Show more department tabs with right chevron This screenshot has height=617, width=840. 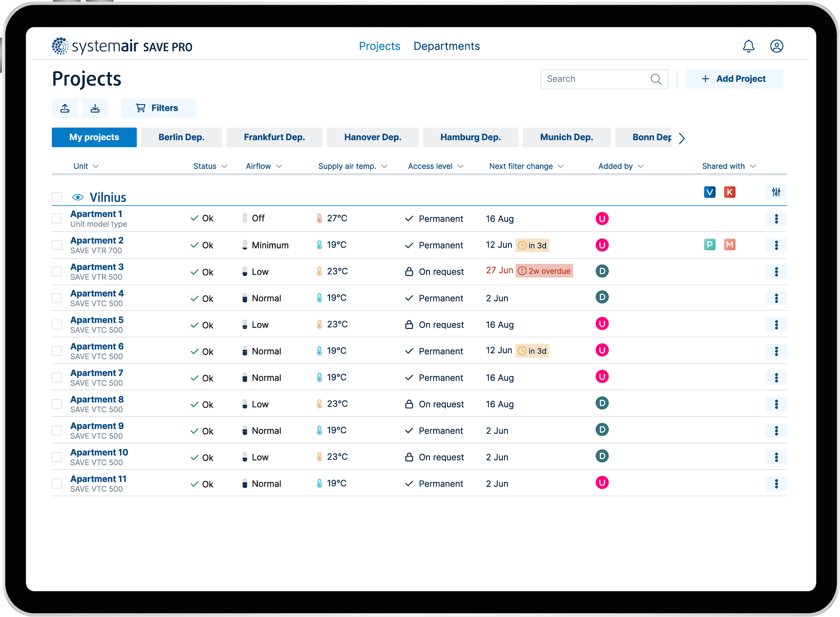[682, 138]
